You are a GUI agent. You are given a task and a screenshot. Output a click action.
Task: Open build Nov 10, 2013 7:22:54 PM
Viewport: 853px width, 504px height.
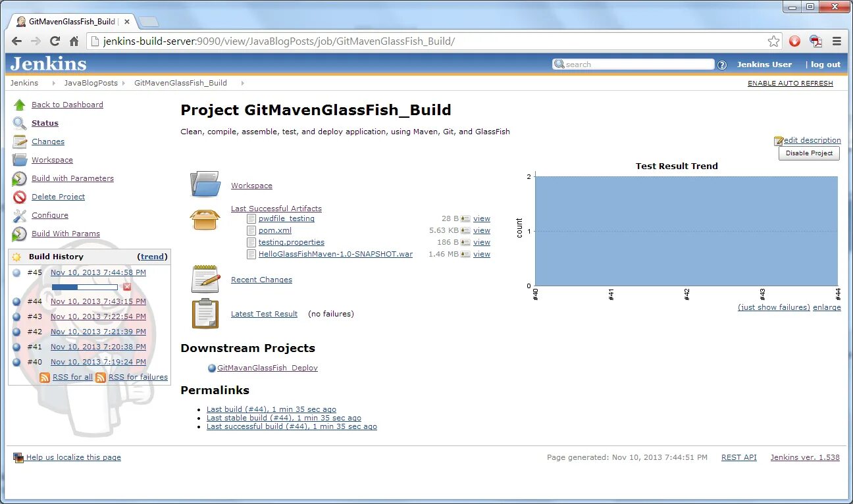point(98,316)
